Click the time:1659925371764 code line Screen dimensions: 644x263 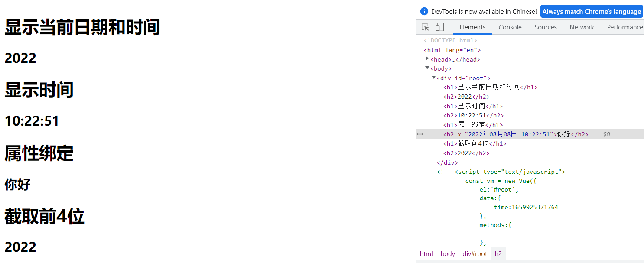tap(526, 207)
